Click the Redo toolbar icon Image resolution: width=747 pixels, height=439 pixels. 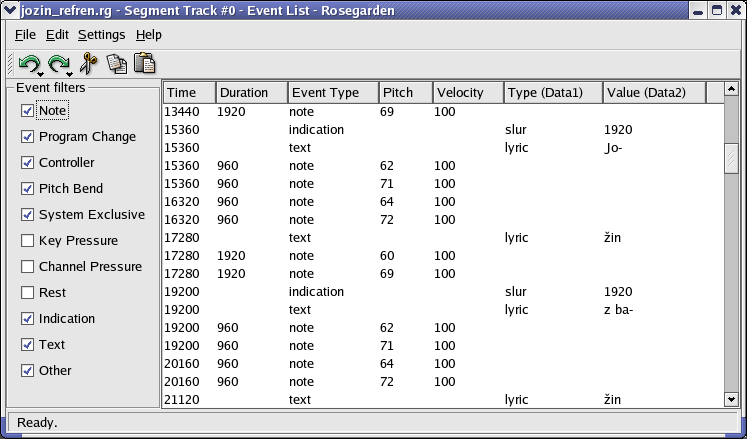click(58, 64)
